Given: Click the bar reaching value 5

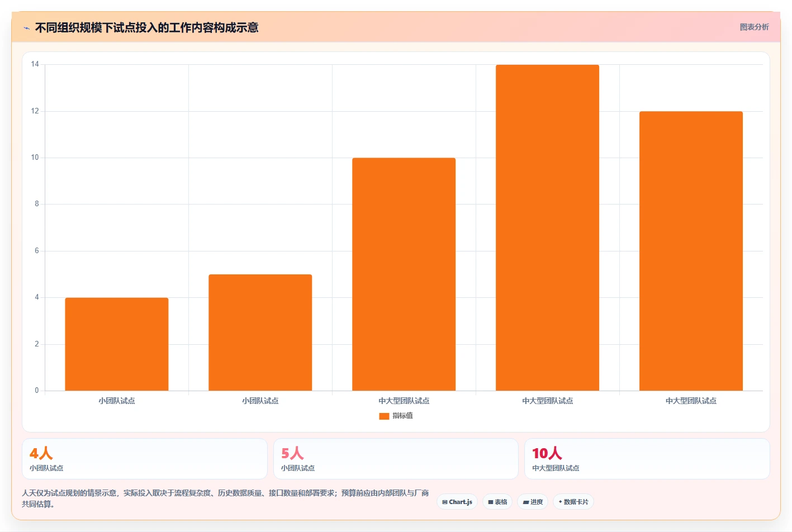Looking at the screenshot, I should coord(260,332).
